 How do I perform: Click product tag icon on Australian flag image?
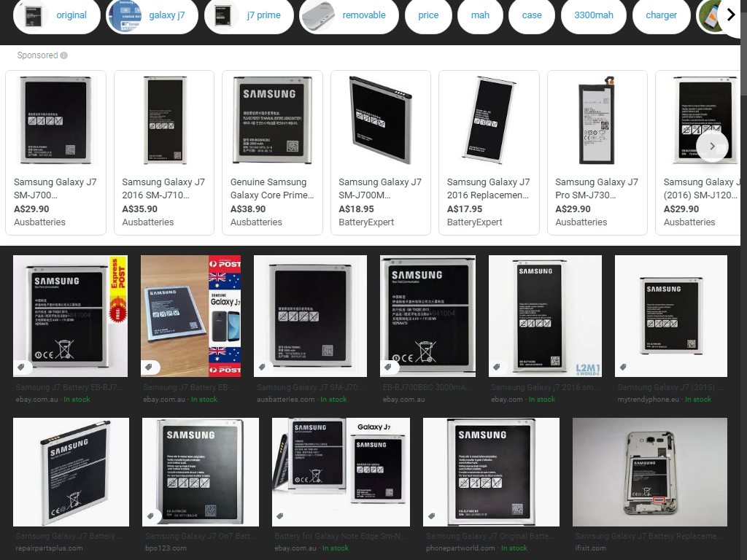149,367
